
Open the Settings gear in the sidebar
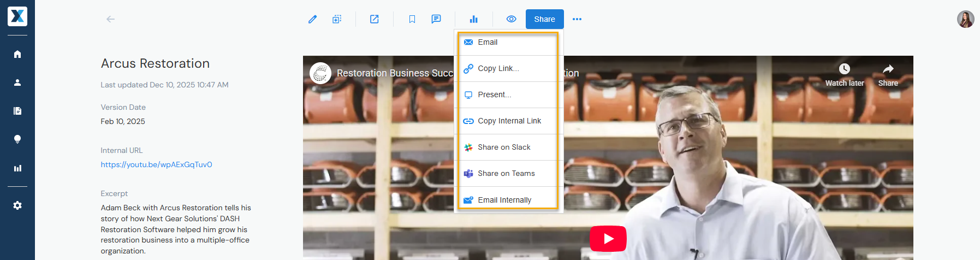click(x=17, y=205)
